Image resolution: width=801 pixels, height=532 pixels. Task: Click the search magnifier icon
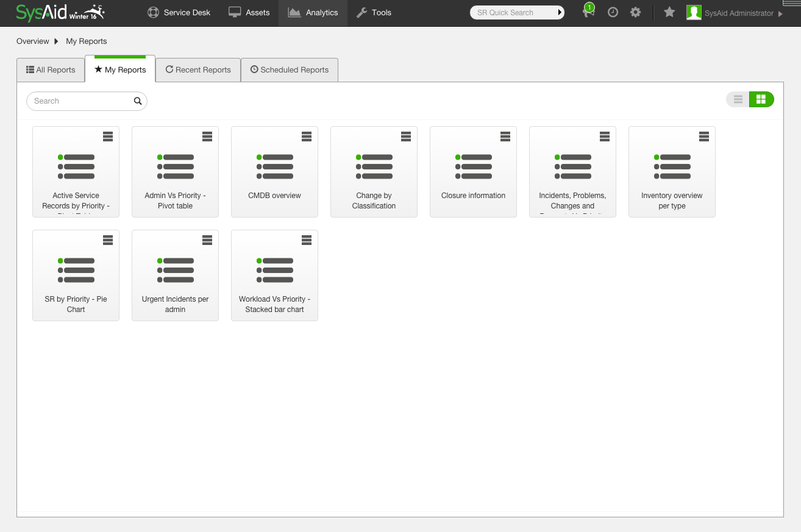(x=138, y=101)
